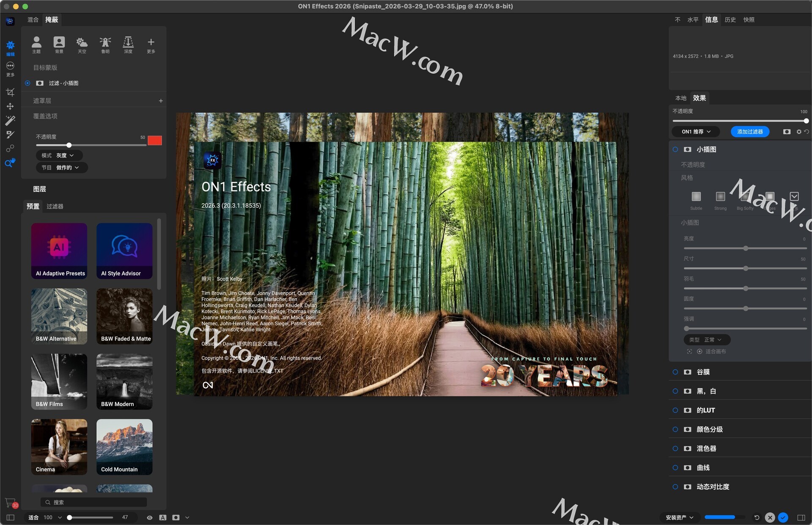Click the red overlay color swatch
Screen dimensions: 812x525
click(154, 140)
